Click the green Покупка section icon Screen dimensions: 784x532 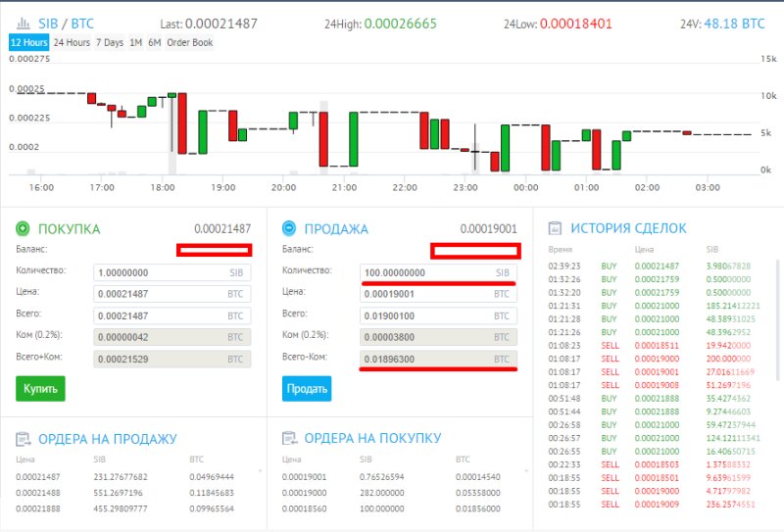24,228
